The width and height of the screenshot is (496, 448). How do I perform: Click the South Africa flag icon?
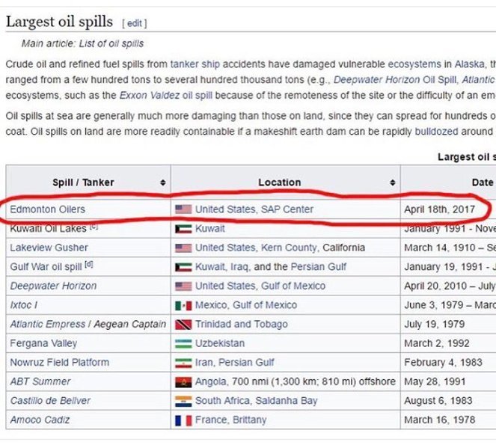click(x=183, y=401)
